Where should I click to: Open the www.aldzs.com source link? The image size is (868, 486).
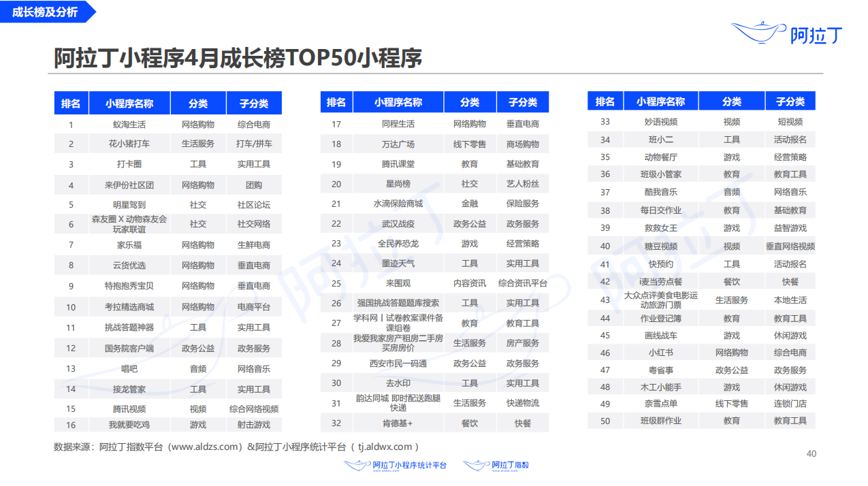[206, 447]
